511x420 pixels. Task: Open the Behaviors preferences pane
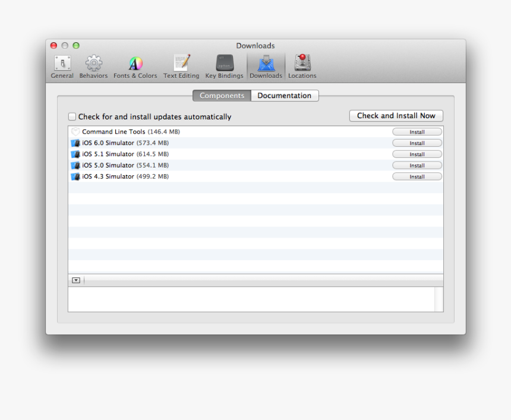click(93, 65)
